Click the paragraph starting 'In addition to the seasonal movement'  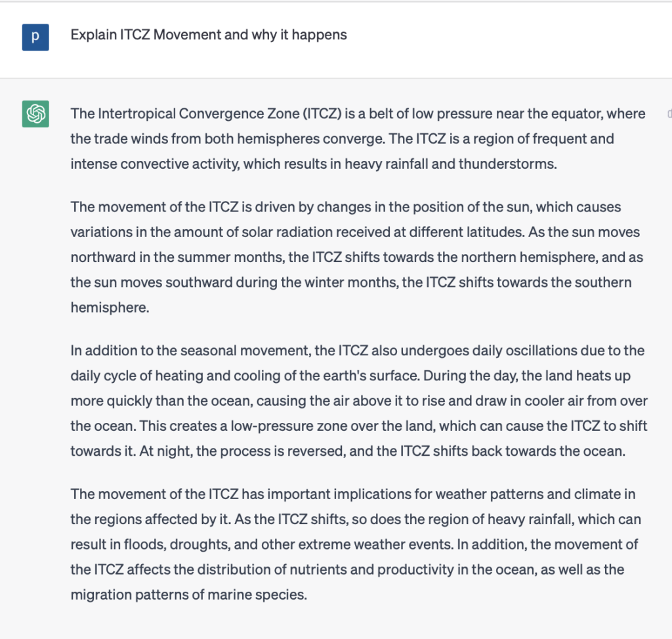(358, 401)
